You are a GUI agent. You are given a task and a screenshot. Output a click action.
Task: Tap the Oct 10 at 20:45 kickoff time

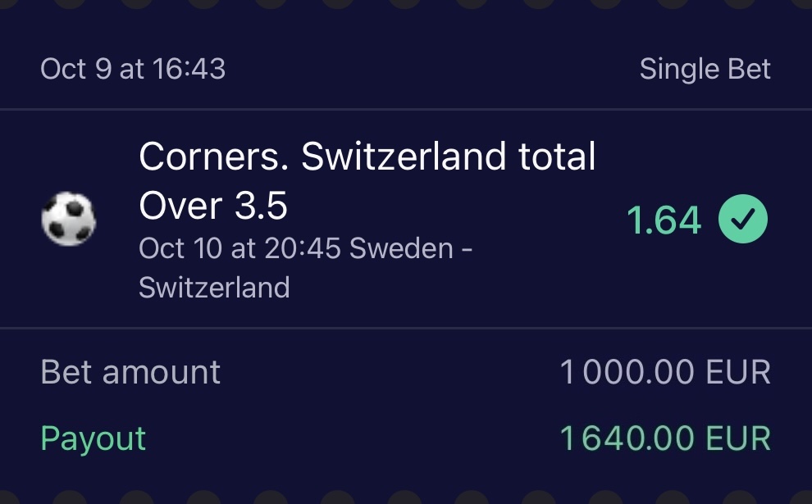[x=239, y=248]
